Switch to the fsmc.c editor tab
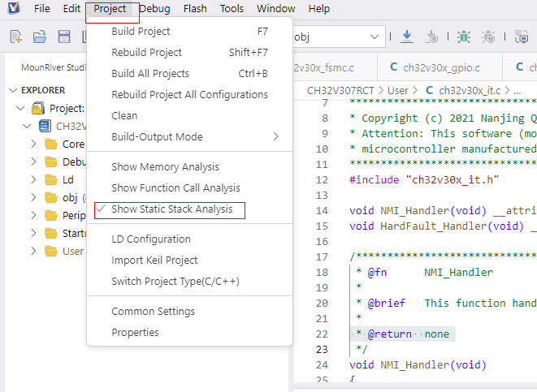This screenshot has height=392, width=537. 334,67
